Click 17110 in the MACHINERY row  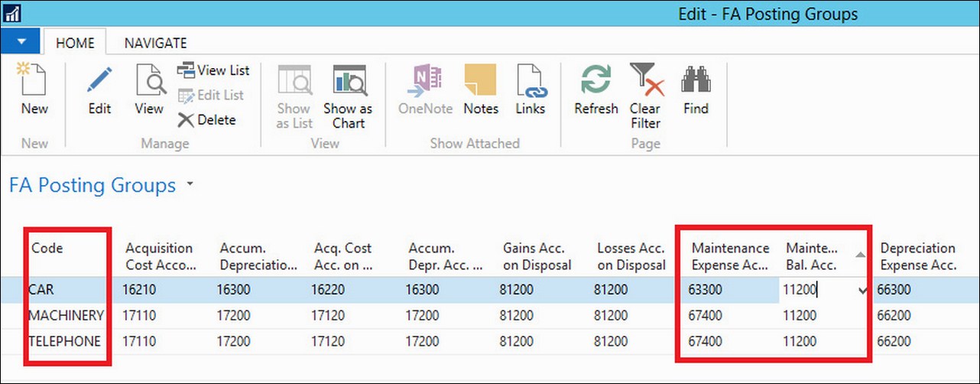pos(139,315)
